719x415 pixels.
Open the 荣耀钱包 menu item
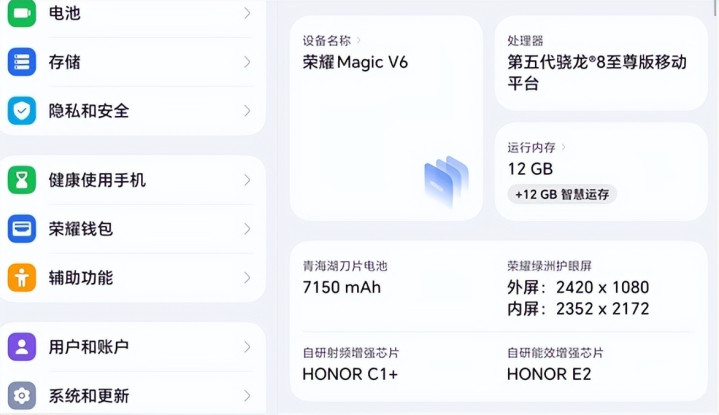pos(81,229)
